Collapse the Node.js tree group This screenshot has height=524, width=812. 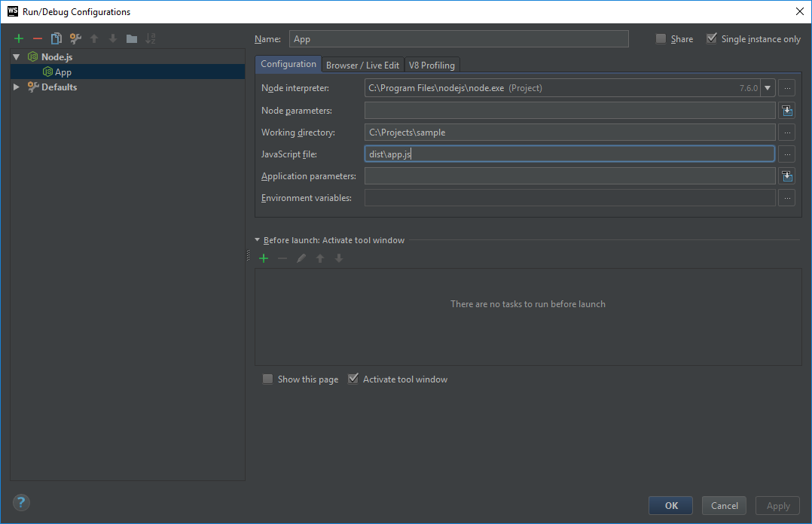pyautogui.click(x=17, y=57)
